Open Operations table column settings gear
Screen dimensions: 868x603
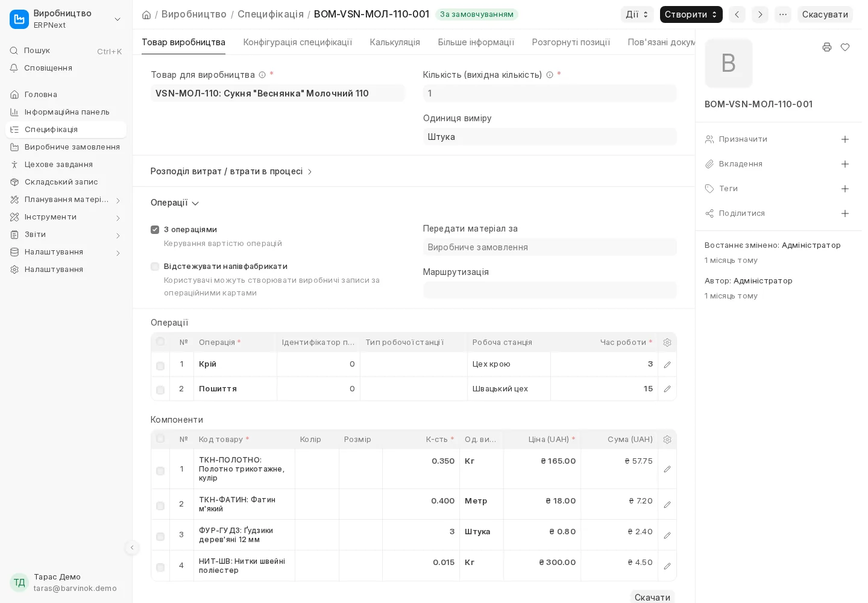(x=667, y=343)
